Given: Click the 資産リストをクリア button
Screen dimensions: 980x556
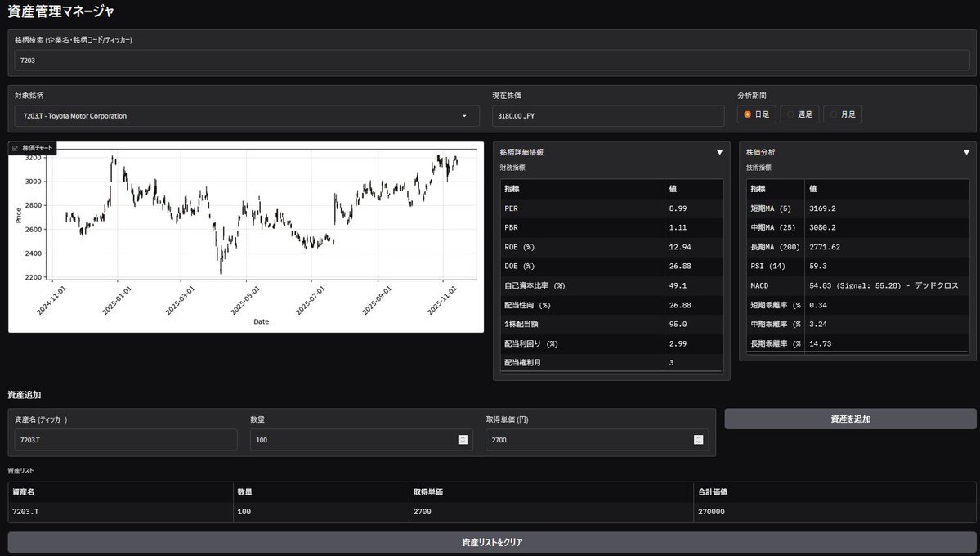Looking at the screenshot, I should tap(492, 542).
